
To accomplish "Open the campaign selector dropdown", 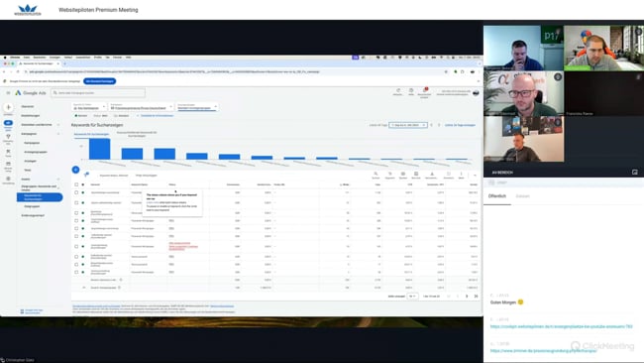I will (141, 106).
